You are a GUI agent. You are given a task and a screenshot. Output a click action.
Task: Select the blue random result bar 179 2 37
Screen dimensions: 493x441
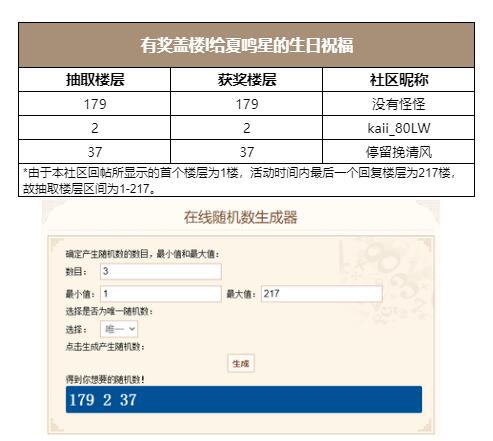click(x=244, y=400)
